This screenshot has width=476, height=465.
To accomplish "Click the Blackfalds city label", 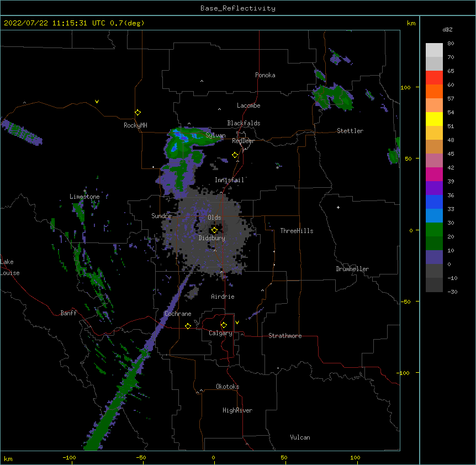I will pos(244,123).
